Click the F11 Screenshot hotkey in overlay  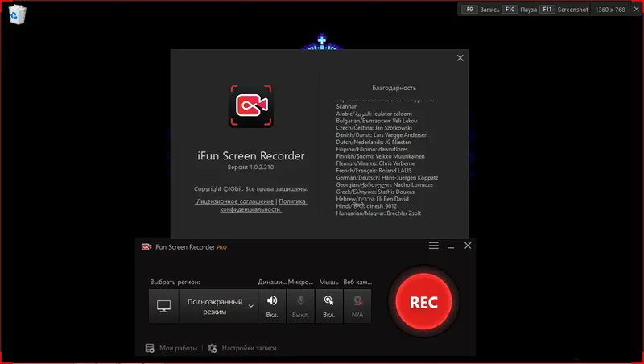[564, 10]
